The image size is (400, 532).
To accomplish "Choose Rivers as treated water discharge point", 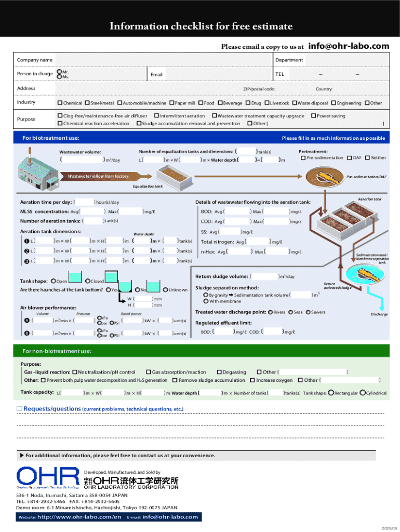I will pyautogui.click(x=270, y=312).
